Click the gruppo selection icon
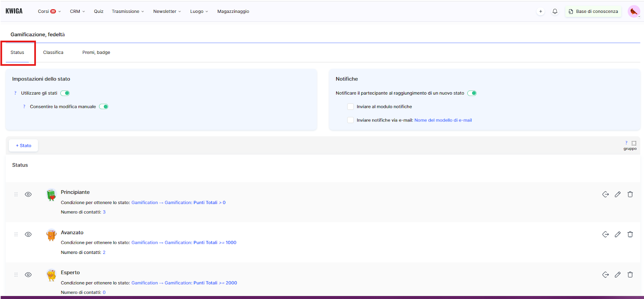This screenshot has height=299, width=644. [634, 143]
